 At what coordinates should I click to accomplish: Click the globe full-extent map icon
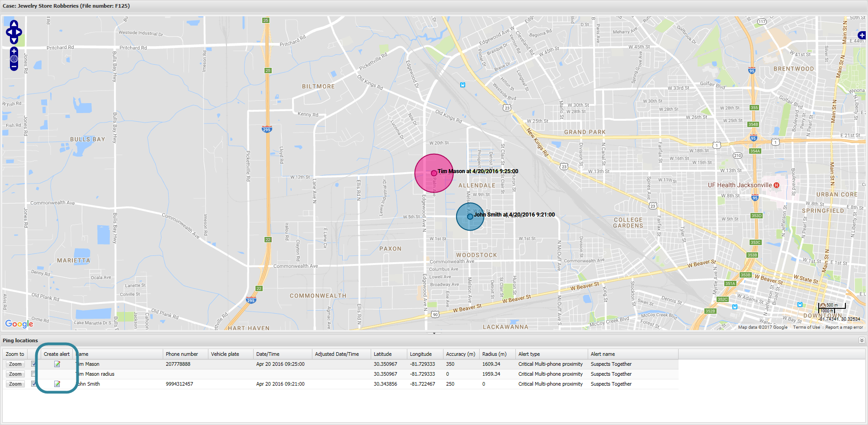(14, 59)
